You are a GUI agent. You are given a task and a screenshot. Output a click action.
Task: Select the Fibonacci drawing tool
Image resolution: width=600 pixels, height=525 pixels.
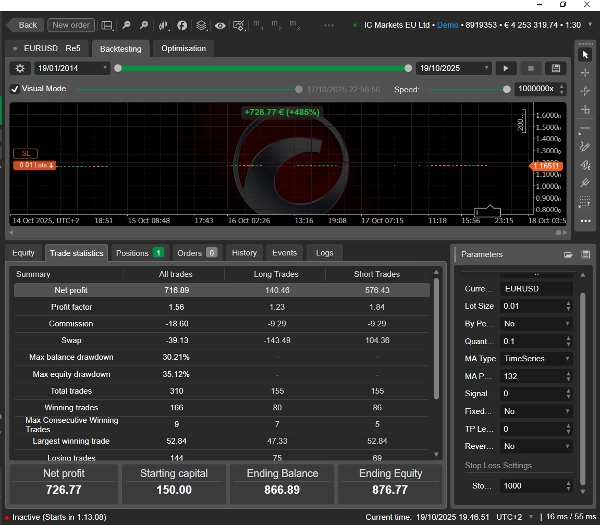[585, 165]
